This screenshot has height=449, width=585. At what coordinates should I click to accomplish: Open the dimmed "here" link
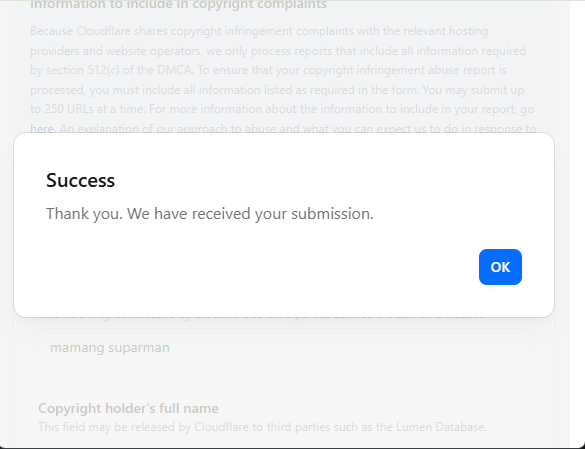tap(42, 129)
